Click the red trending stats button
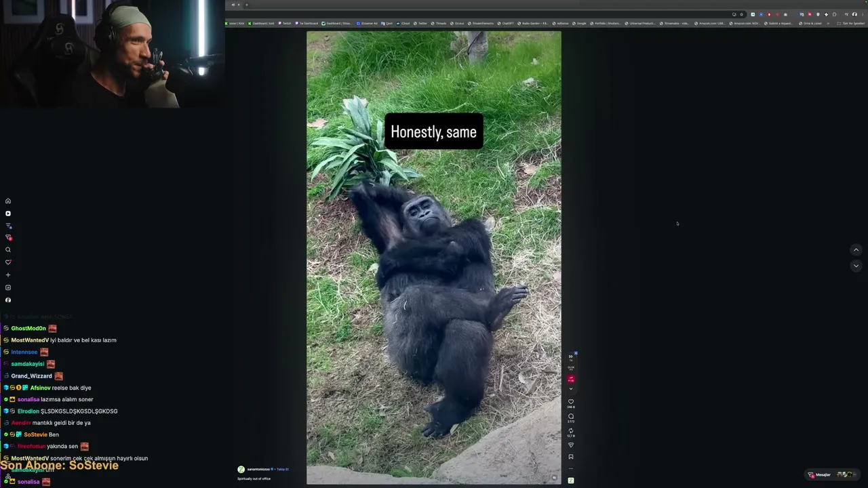This screenshot has width=868, height=488. (x=571, y=379)
